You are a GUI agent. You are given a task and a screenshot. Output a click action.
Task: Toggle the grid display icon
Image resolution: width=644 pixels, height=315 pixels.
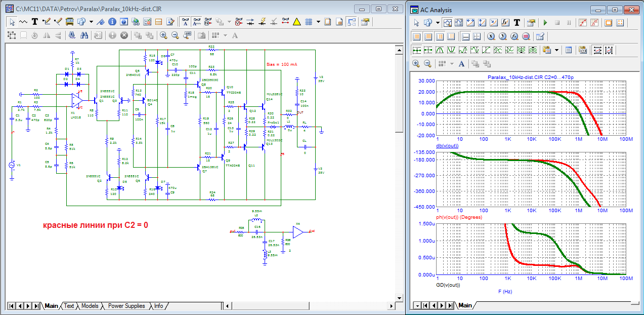[309, 22]
